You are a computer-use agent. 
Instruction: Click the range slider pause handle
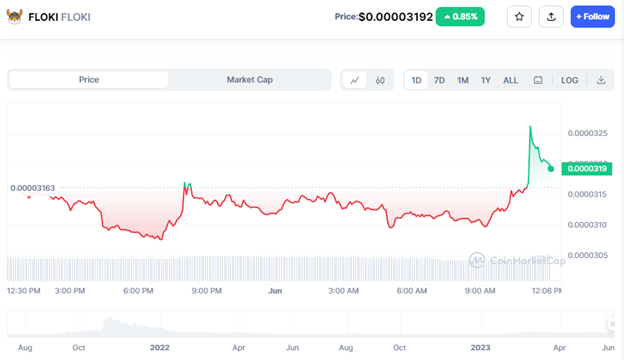point(612,324)
